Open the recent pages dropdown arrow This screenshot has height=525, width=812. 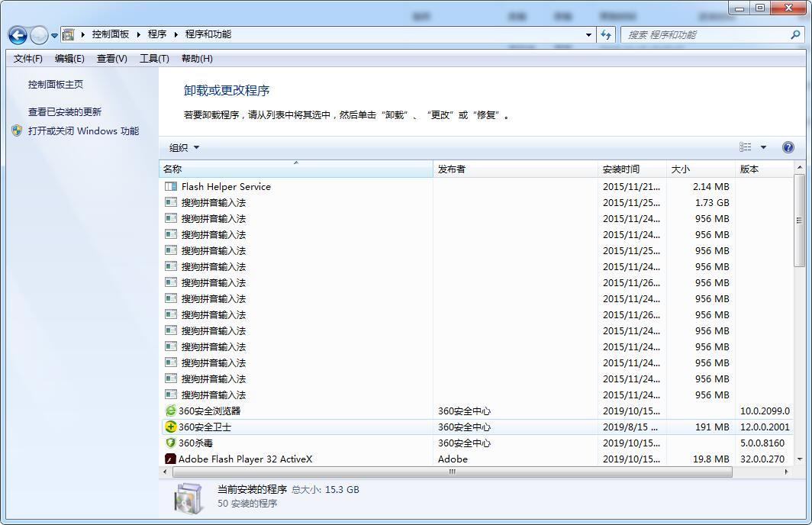(54, 36)
